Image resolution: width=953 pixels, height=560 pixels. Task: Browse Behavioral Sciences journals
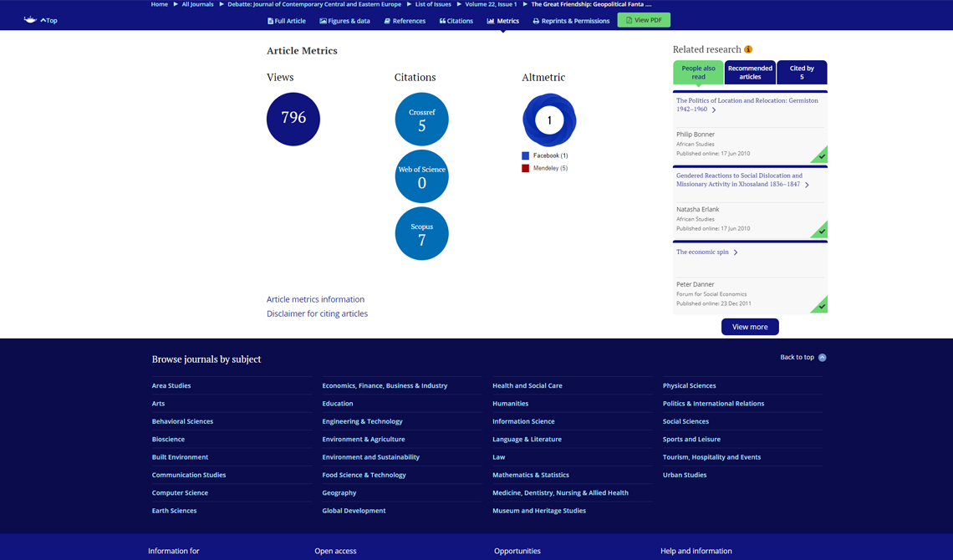[182, 421]
